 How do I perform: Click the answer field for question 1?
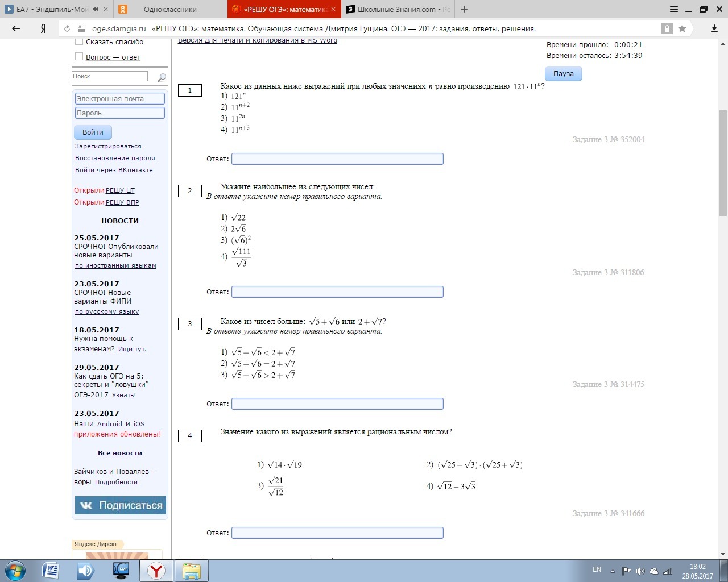pos(337,159)
